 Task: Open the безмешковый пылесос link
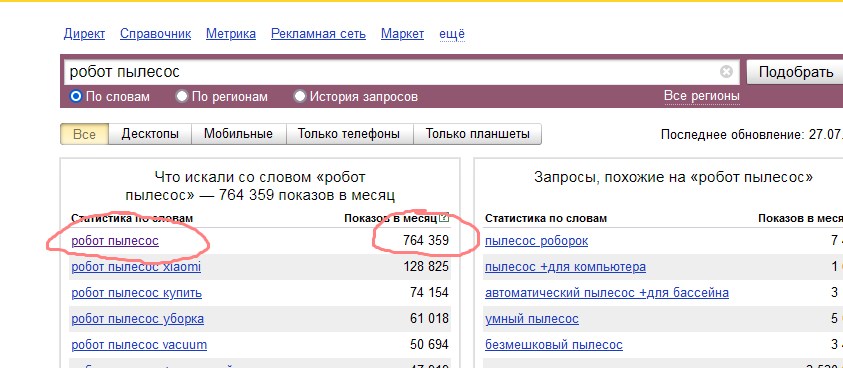tap(554, 345)
